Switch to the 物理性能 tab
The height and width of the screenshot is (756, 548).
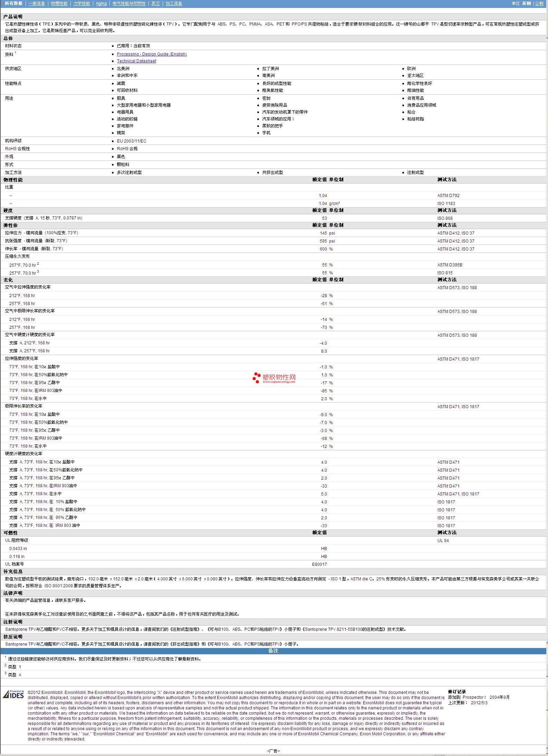pos(59,3)
